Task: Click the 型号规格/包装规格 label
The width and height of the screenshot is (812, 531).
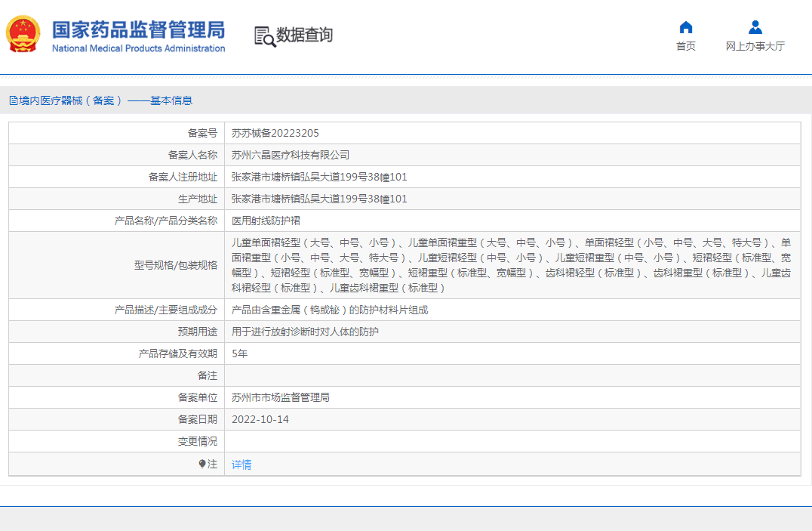Action: click(176, 265)
